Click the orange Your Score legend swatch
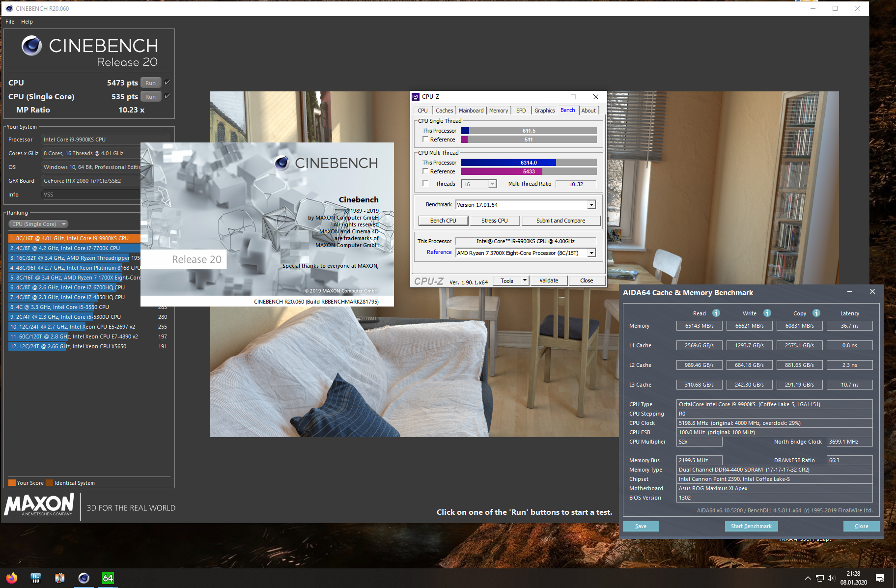The image size is (896, 588). pos(12,483)
